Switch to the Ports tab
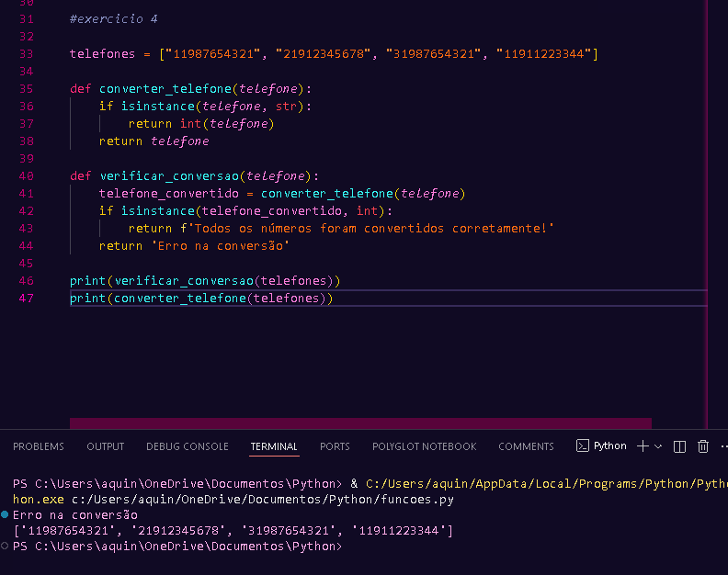Image resolution: width=728 pixels, height=575 pixels. coord(335,446)
